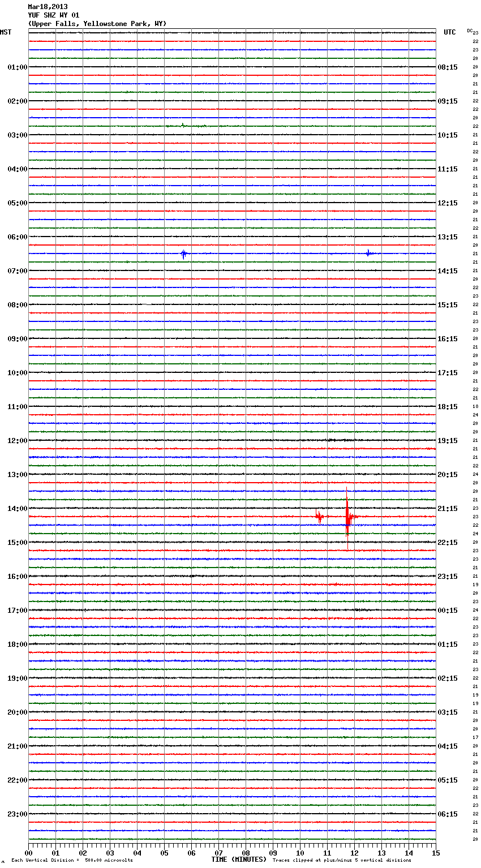
Task: Click the x-axis minute label "11"
Action: pos(327,853)
